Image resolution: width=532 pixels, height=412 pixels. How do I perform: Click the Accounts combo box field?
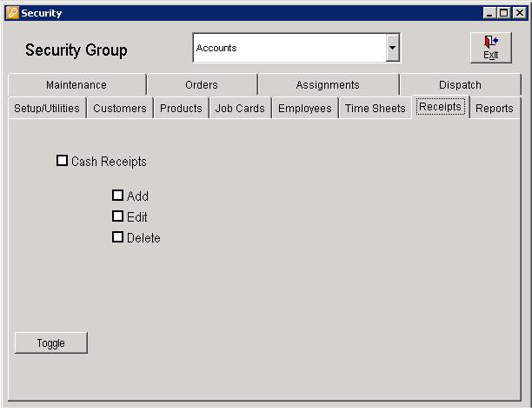(289, 49)
